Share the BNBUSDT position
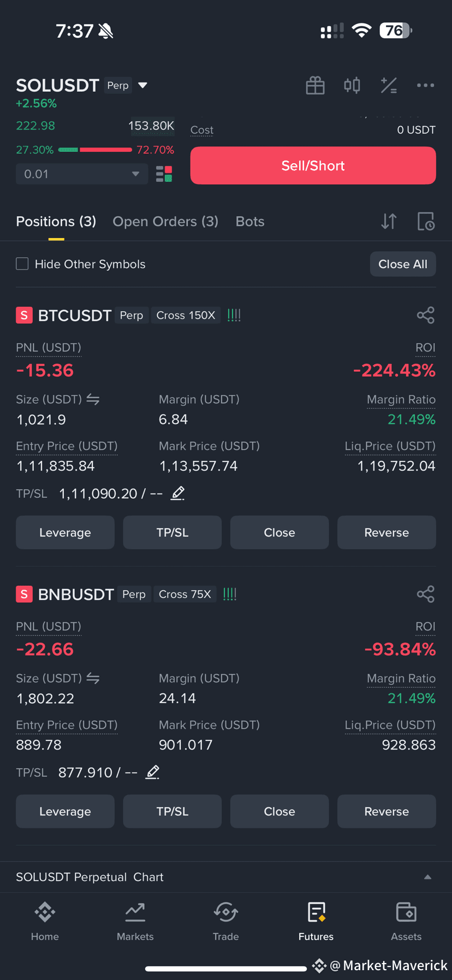Viewport: 452px width, 980px height. coord(425,594)
